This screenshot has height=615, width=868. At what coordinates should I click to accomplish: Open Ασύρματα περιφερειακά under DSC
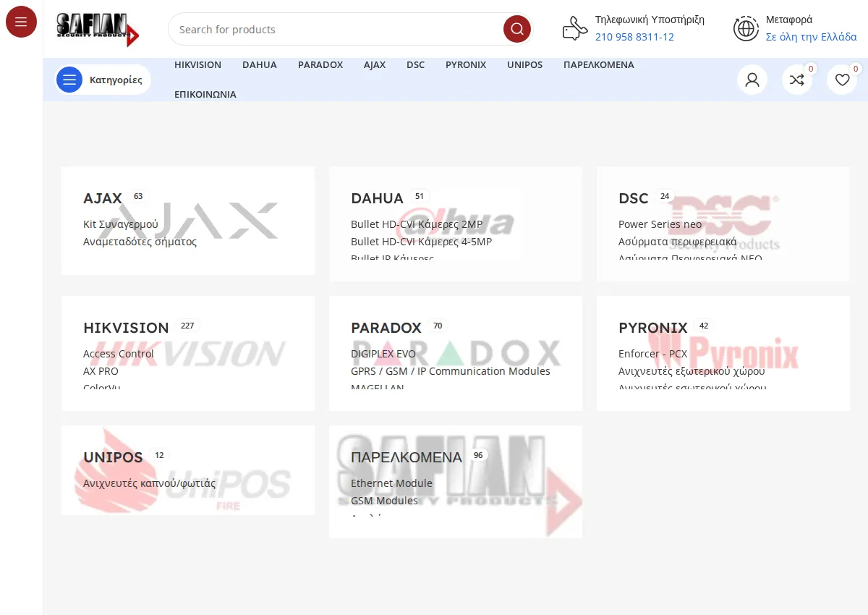coord(678,242)
